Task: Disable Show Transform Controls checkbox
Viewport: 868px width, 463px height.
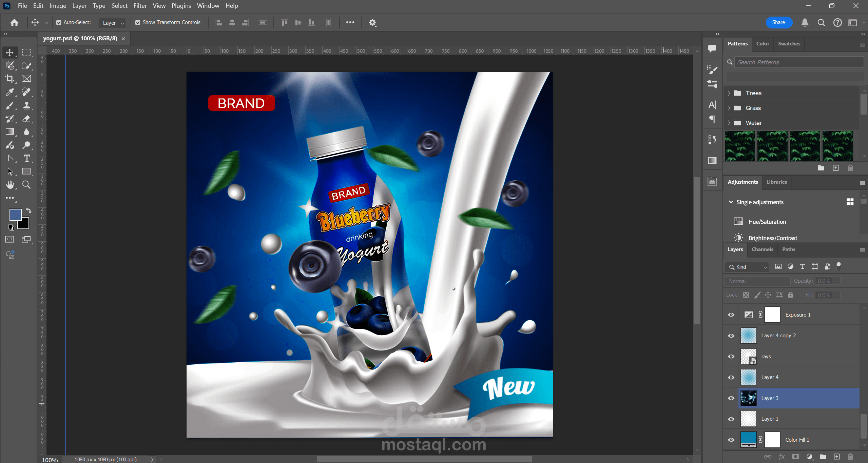Action: (x=138, y=22)
